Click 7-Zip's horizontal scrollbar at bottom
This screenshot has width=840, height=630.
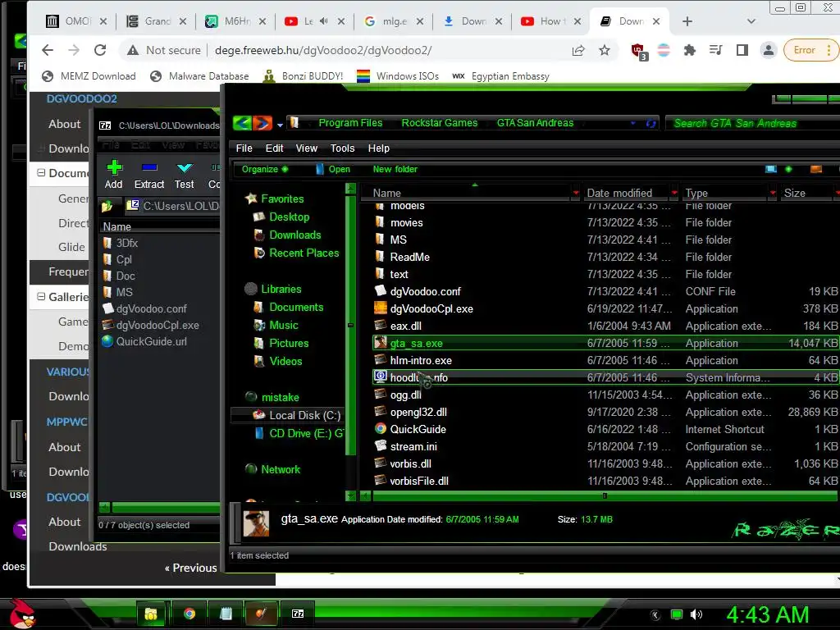pyautogui.click(x=166, y=507)
